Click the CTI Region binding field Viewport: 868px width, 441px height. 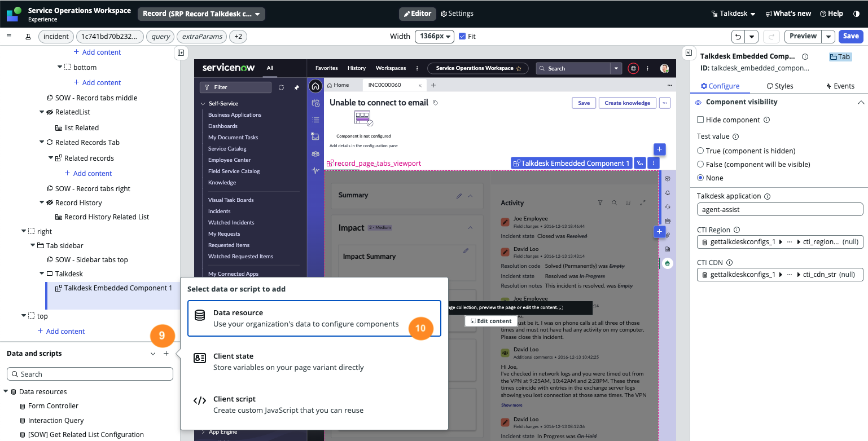(780, 242)
